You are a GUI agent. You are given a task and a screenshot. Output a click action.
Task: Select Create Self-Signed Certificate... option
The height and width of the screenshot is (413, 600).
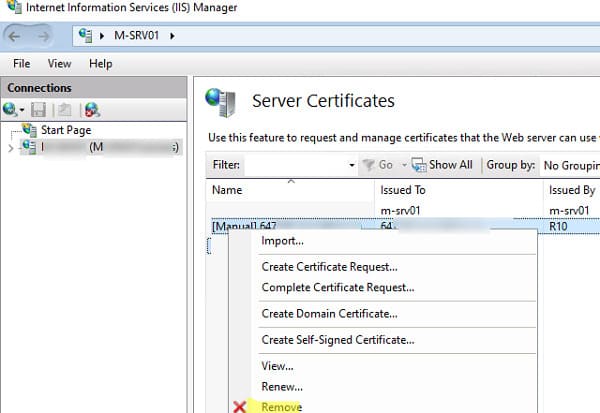point(337,340)
